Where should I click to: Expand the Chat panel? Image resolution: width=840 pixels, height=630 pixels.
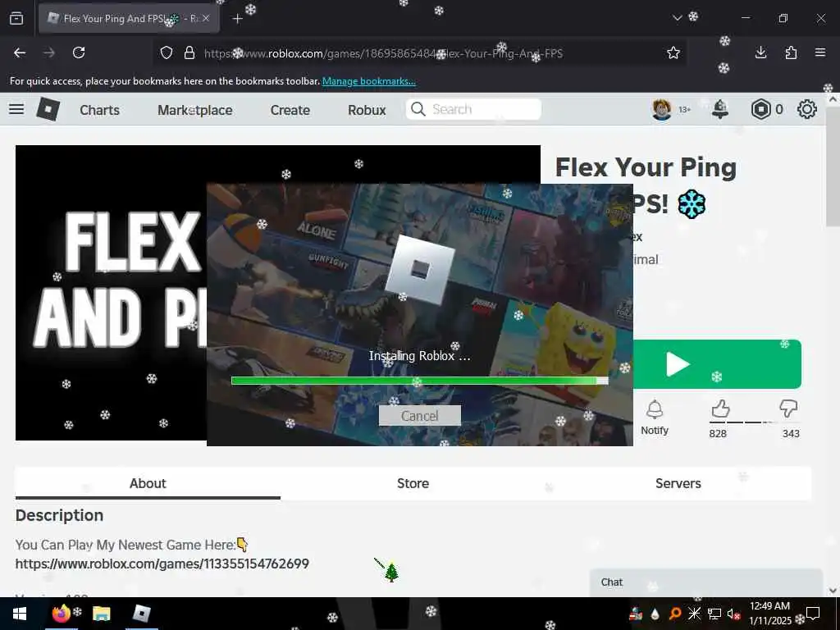click(706, 582)
